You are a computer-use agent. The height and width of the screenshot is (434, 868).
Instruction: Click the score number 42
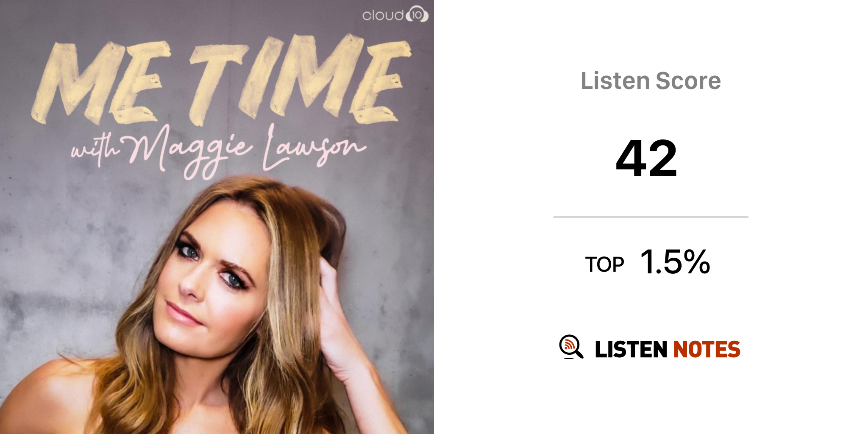[647, 159]
